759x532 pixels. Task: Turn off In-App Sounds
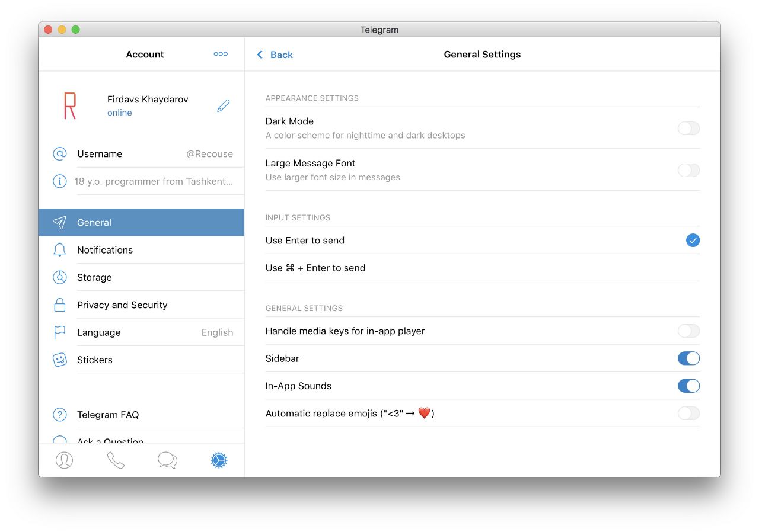click(x=688, y=386)
